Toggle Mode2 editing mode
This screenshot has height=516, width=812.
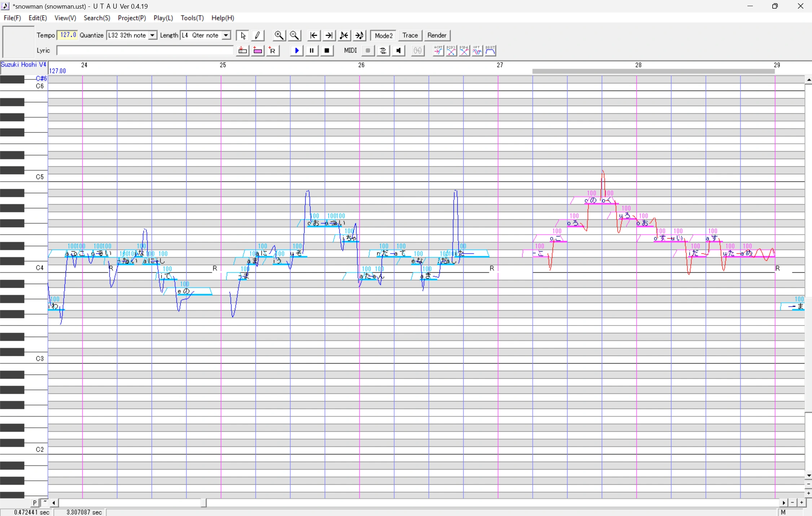[x=383, y=35]
